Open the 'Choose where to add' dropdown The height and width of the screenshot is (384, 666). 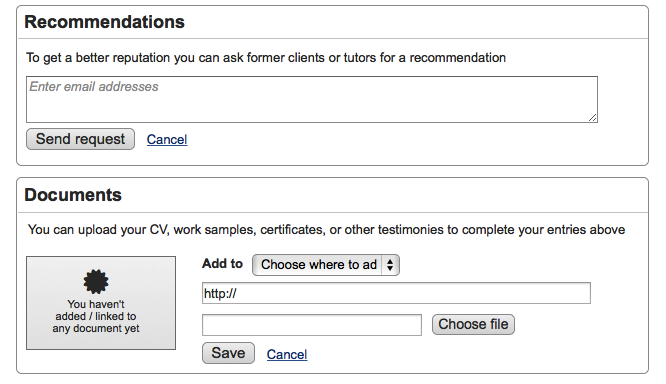326,265
